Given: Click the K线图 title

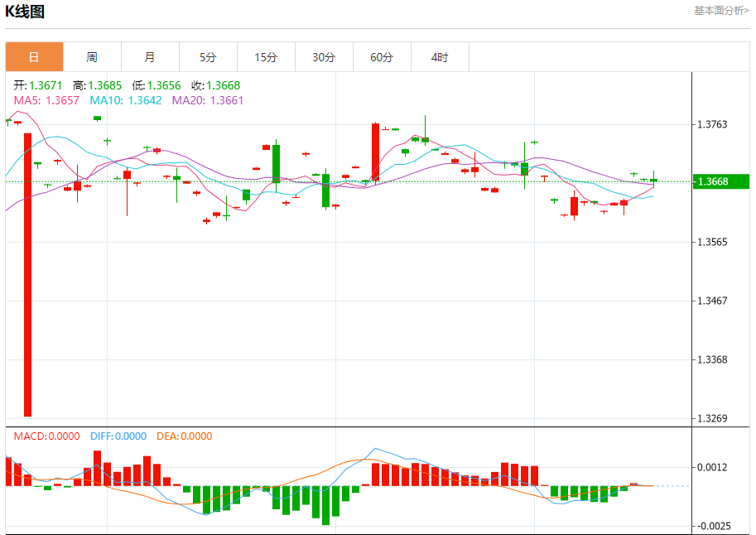Looking at the screenshot, I should (25, 11).
